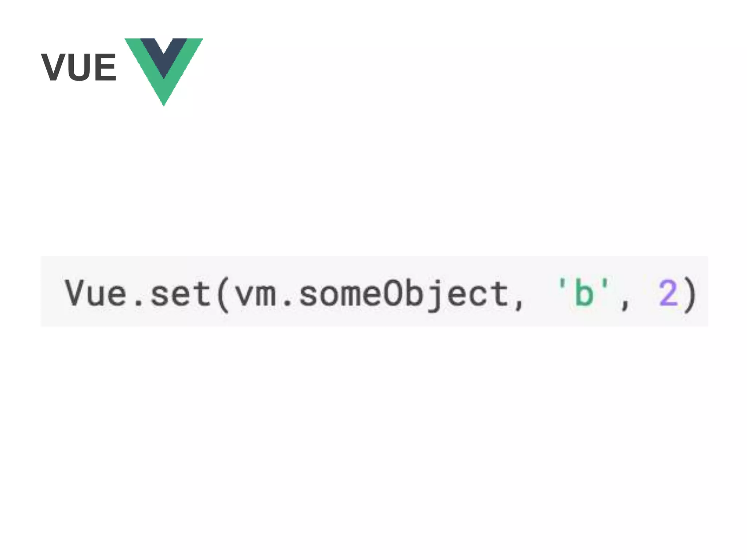Click the Vue logo icon
Viewport: 747px width, 560px height.
pyautogui.click(x=164, y=72)
